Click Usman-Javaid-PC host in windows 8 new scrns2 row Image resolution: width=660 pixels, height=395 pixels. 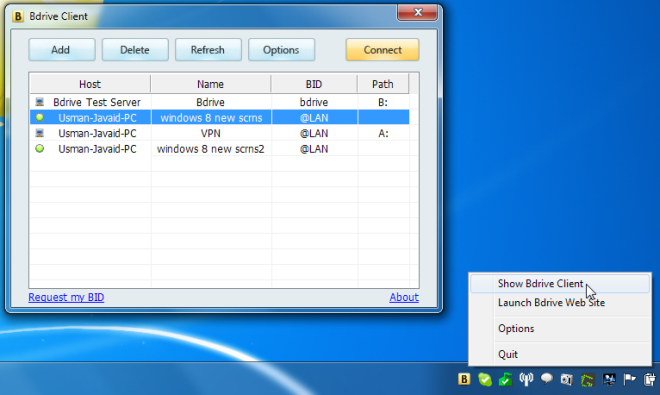coord(97,149)
